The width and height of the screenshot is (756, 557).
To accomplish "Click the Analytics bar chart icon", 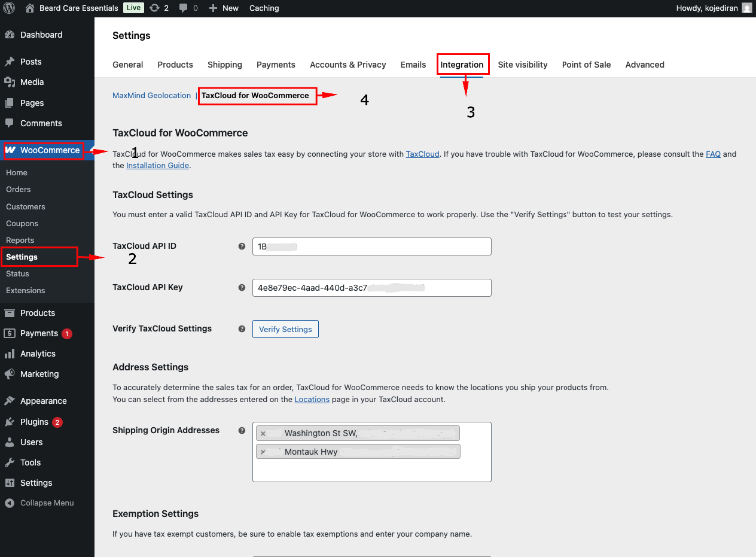I will coord(10,354).
